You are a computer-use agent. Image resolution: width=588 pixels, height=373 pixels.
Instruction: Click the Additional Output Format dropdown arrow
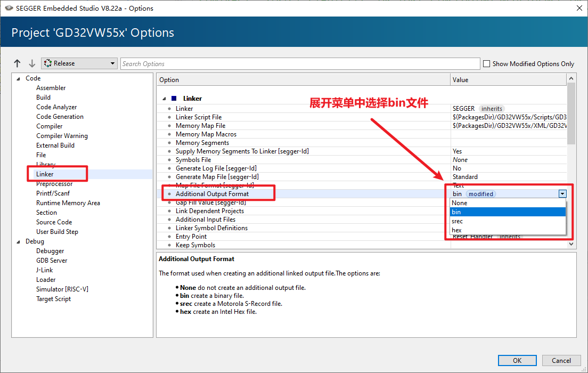(x=562, y=194)
